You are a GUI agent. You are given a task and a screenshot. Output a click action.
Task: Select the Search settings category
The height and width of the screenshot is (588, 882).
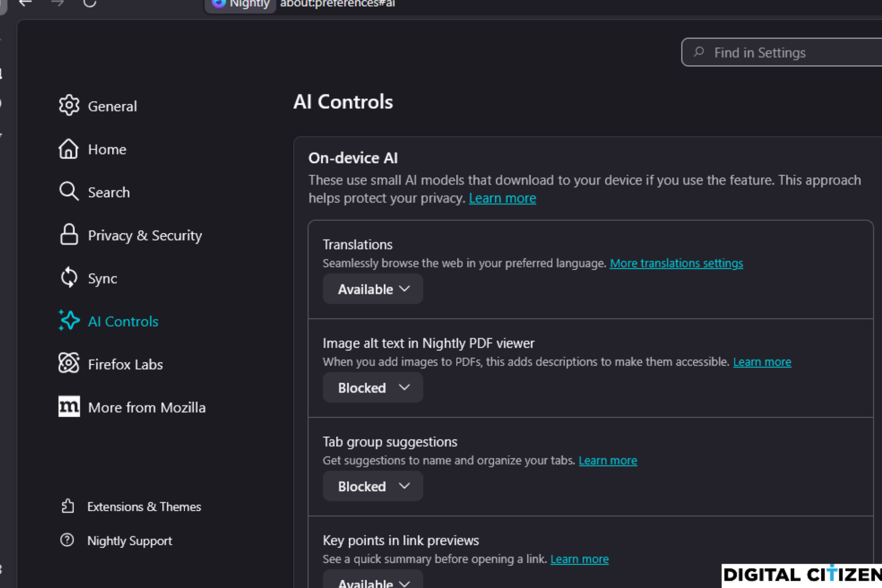click(109, 192)
